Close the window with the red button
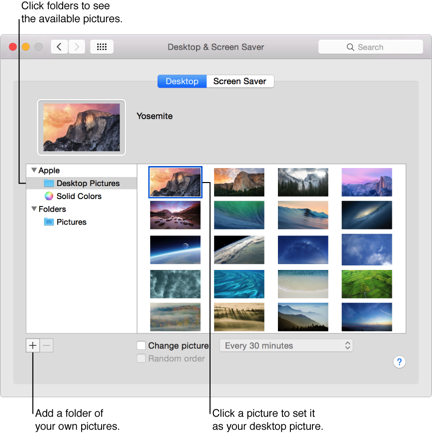 tap(13, 47)
